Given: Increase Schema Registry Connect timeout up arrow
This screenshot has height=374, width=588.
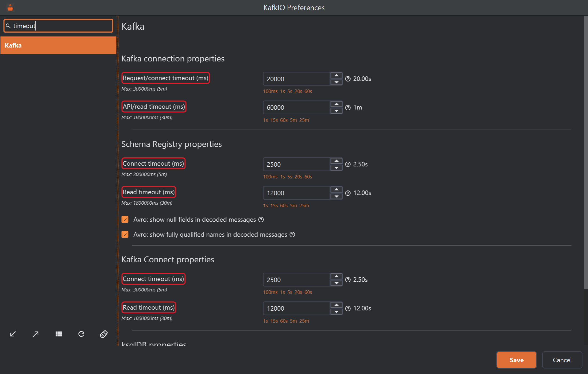Looking at the screenshot, I should (x=336, y=161).
